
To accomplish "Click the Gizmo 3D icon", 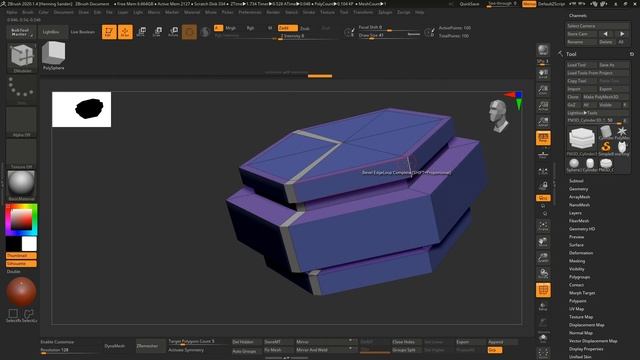I will pos(189,32).
